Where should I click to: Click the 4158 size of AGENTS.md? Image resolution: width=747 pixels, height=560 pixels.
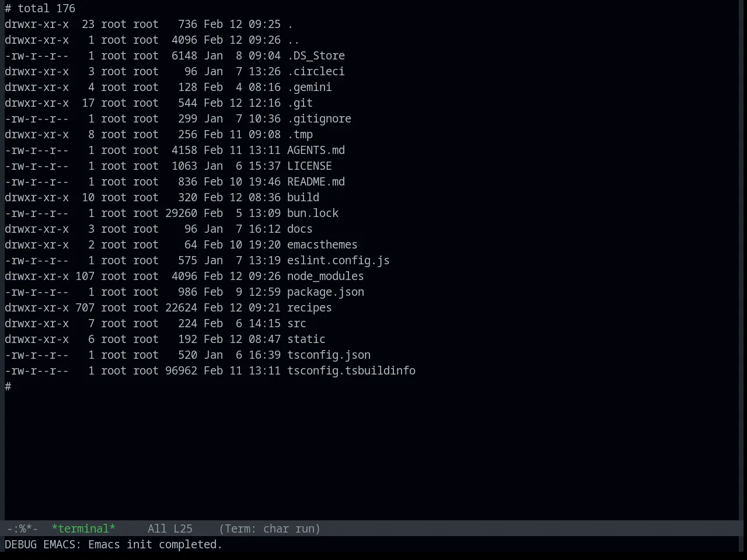[x=184, y=150]
